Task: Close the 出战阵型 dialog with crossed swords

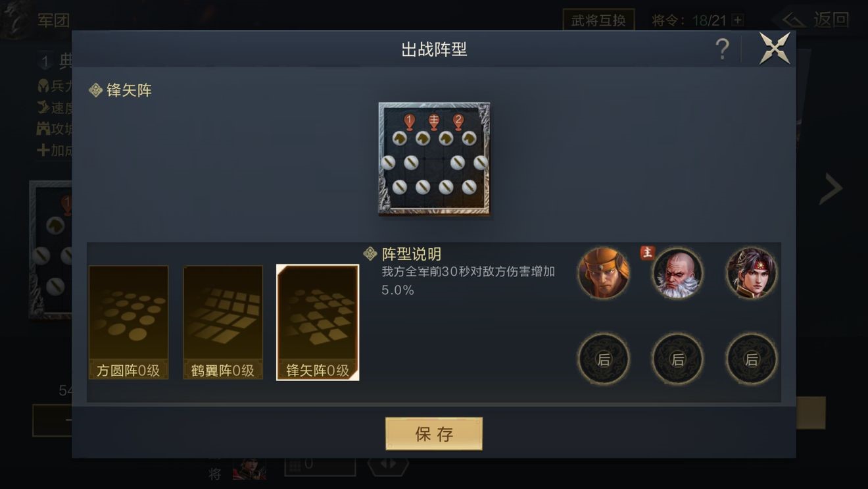Action: 775,48
